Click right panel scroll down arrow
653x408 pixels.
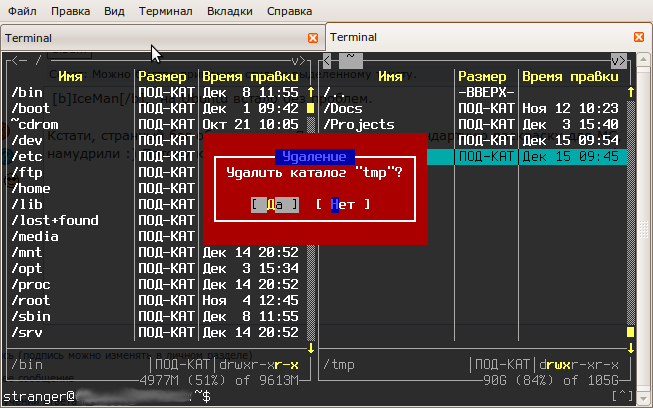coord(630,347)
